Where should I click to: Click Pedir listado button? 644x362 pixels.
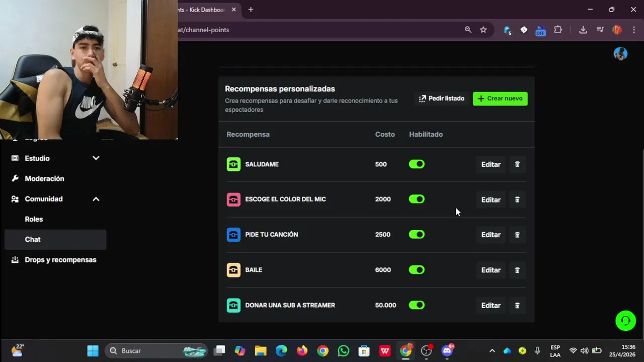pyautogui.click(x=442, y=99)
